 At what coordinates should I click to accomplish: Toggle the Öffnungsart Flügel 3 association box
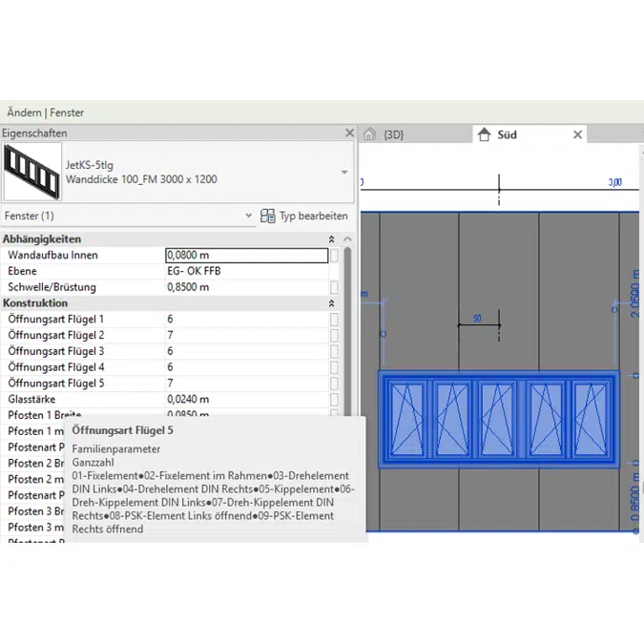coord(334,351)
